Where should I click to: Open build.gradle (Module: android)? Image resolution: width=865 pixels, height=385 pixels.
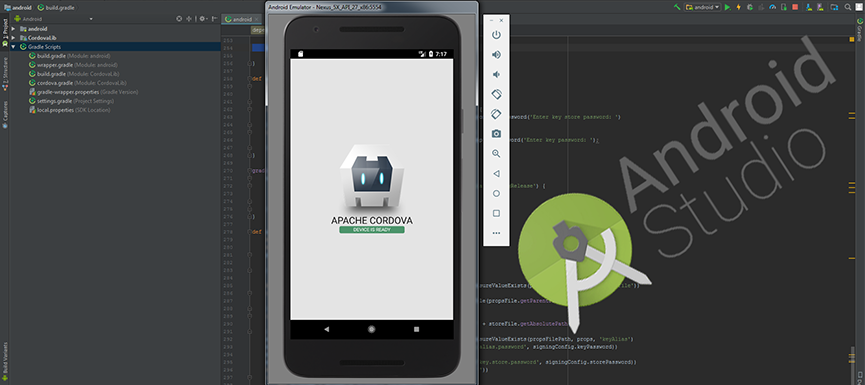(70, 56)
